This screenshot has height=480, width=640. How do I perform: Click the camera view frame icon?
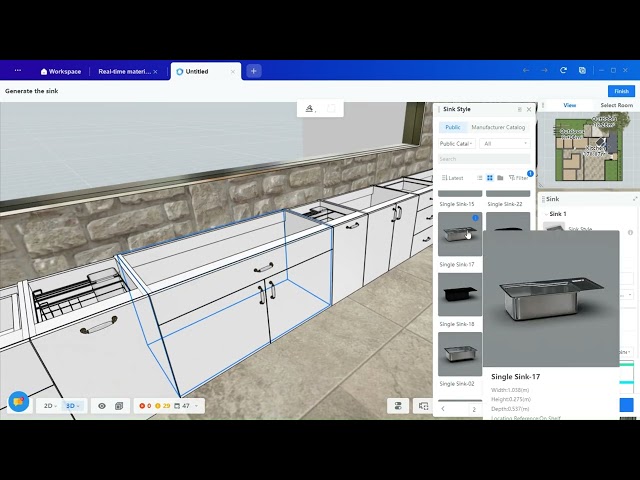pos(424,406)
